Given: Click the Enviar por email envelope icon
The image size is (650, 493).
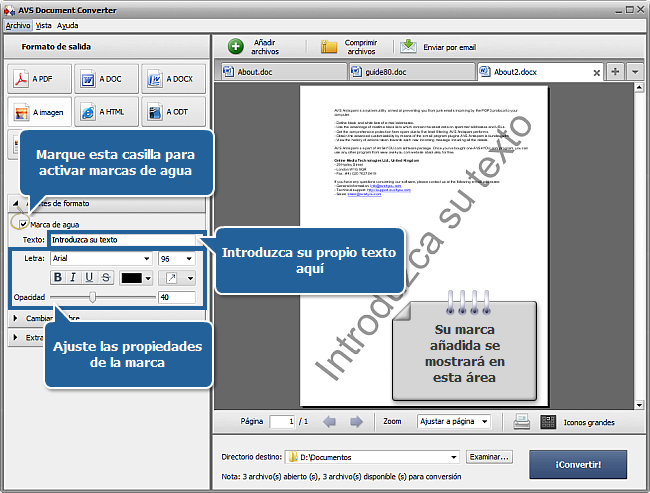Looking at the screenshot, I should coord(408,46).
